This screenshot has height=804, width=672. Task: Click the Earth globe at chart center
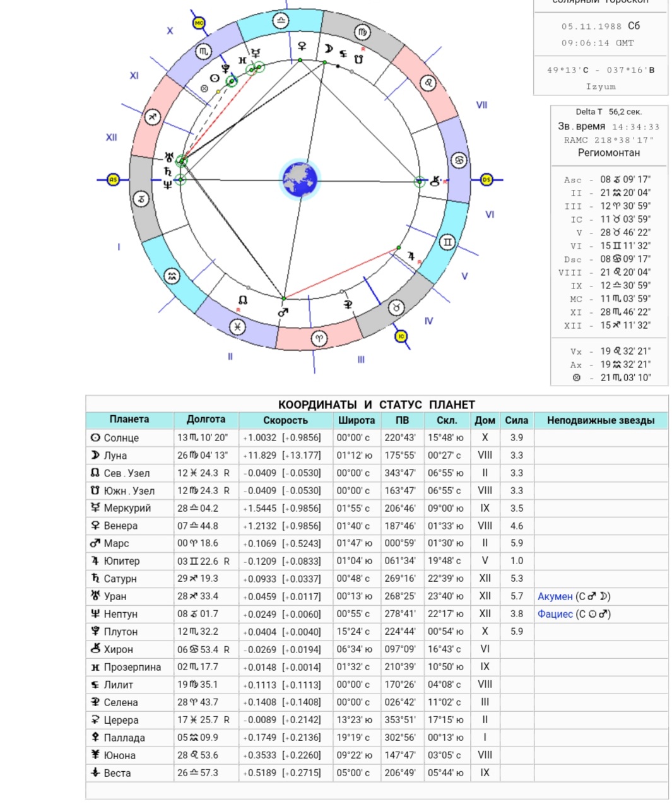[300, 180]
